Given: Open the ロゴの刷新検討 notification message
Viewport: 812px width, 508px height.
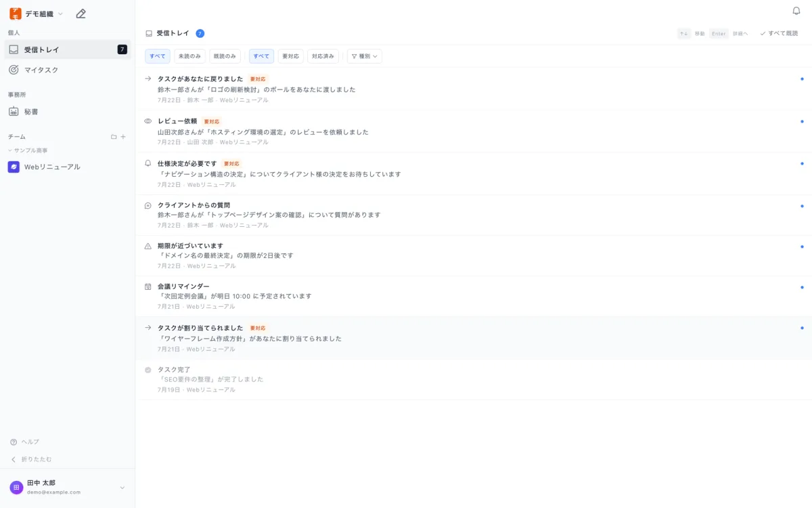Looking at the screenshot, I should point(256,89).
